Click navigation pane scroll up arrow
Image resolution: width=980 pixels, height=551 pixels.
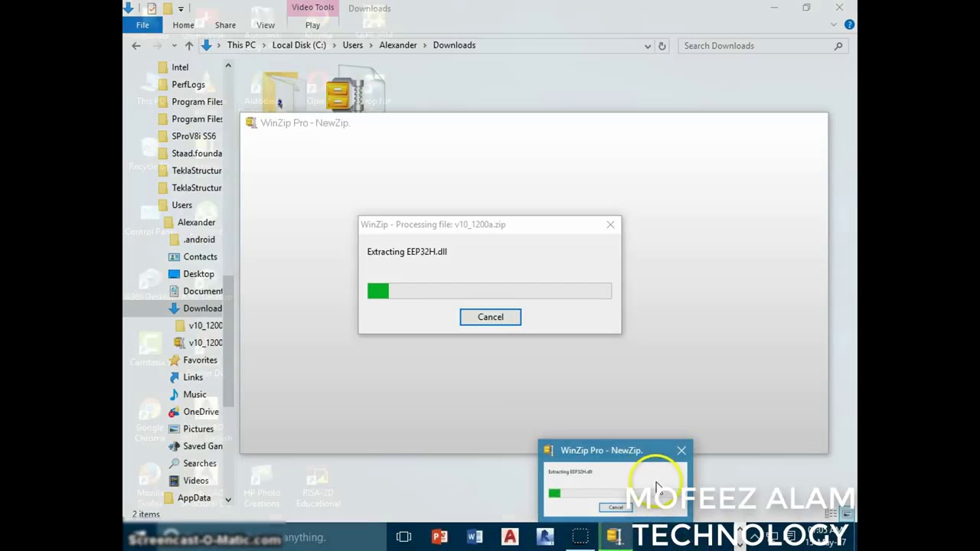(228, 66)
